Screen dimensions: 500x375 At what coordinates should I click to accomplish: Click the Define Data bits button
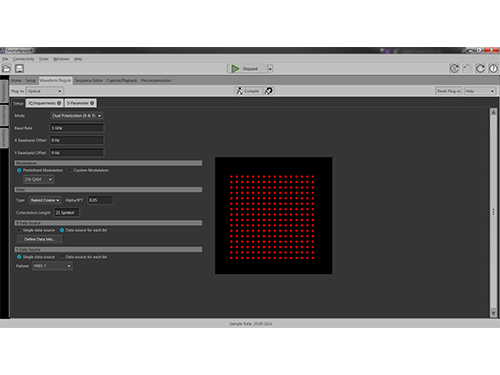(39, 239)
